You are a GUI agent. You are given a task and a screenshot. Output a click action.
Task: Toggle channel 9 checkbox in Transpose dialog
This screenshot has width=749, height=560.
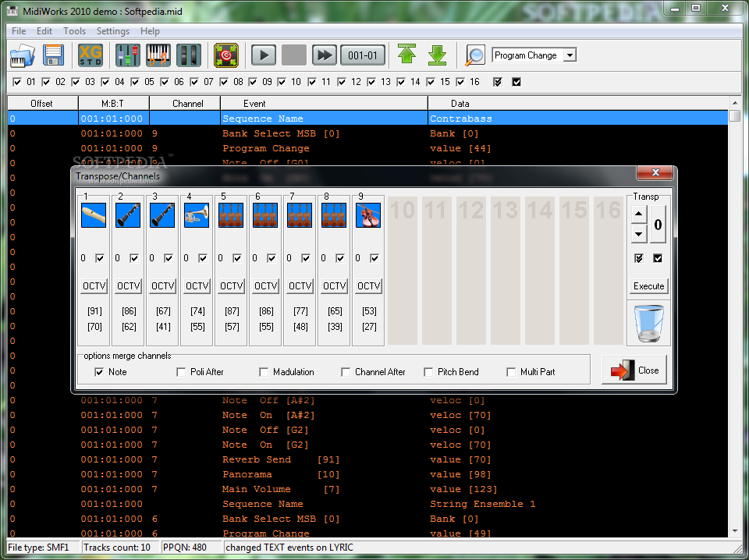pos(374,258)
